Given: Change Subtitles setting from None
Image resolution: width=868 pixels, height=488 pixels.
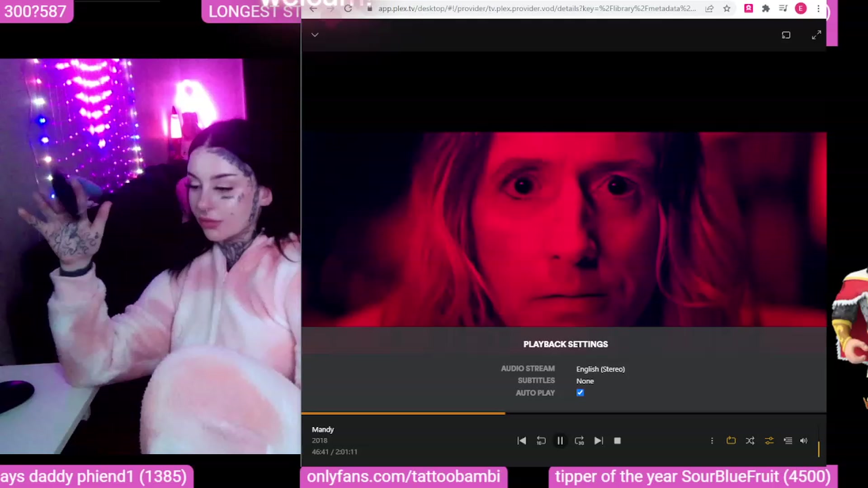Looking at the screenshot, I should (x=585, y=381).
